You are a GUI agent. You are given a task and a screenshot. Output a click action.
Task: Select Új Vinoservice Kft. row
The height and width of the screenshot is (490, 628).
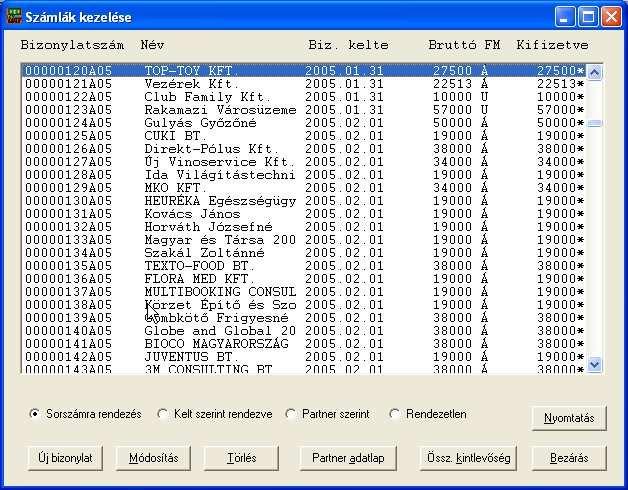pyautogui.click(x=304, y=162)
